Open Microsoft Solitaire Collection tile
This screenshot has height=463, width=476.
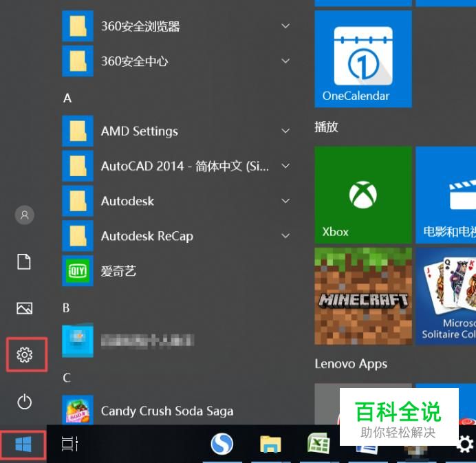coord(446,296)
